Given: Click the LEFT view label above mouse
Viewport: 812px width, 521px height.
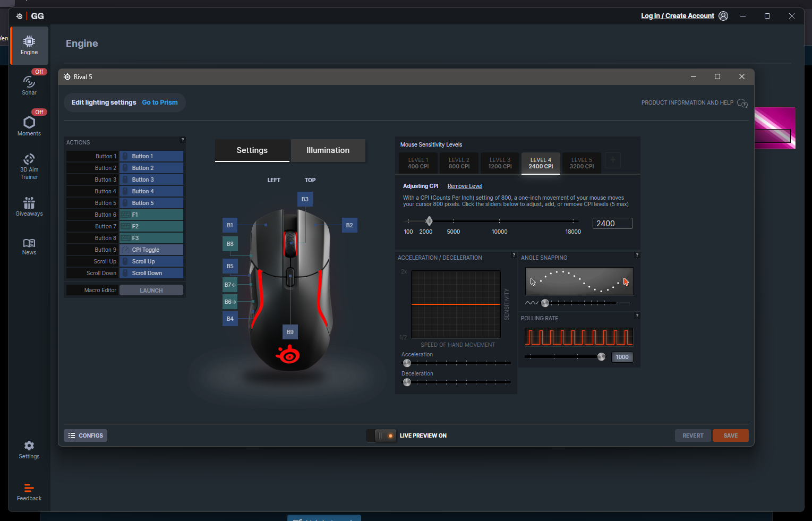Looking at the screenshot, I should (x=273, y=180).
